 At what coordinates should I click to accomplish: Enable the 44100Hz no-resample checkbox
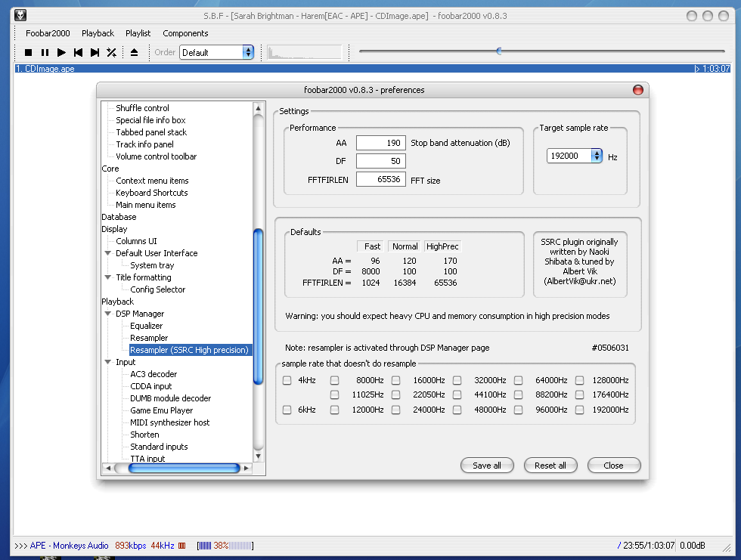click(x=457, y=394)
